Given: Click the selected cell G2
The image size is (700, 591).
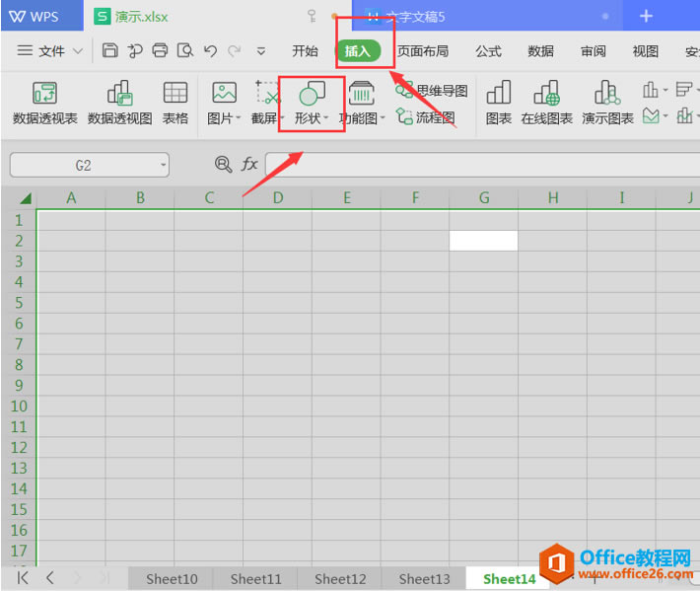Looking at the screenshot, I should pyautogui.click(x=483, y=241).
